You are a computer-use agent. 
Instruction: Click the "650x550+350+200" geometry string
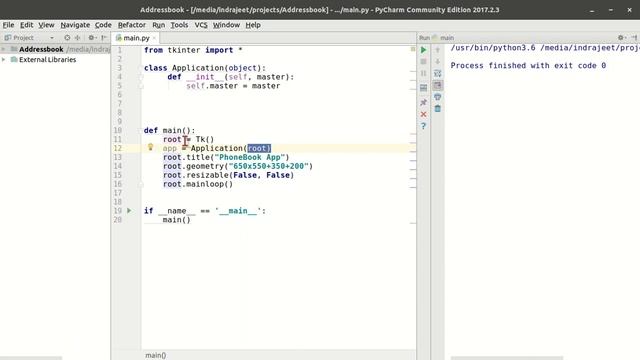pyautogui.click(x=269, y=166)
